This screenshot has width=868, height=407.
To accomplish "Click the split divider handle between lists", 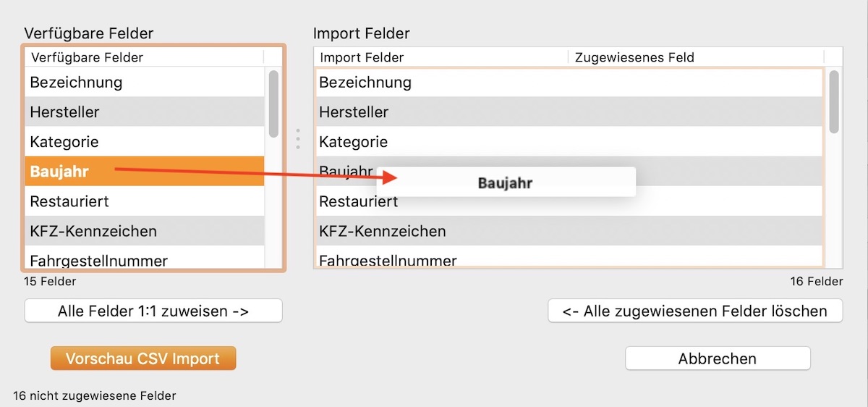I will pos(298,139).
